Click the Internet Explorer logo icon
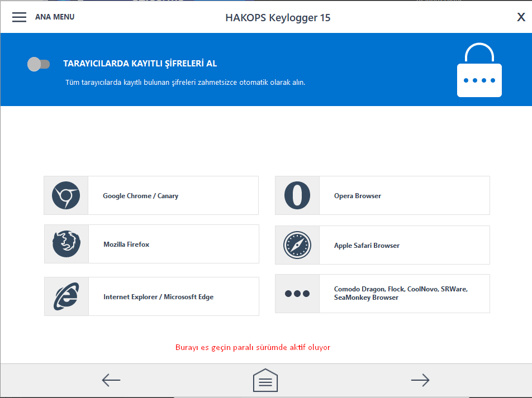 pos(66,296)
